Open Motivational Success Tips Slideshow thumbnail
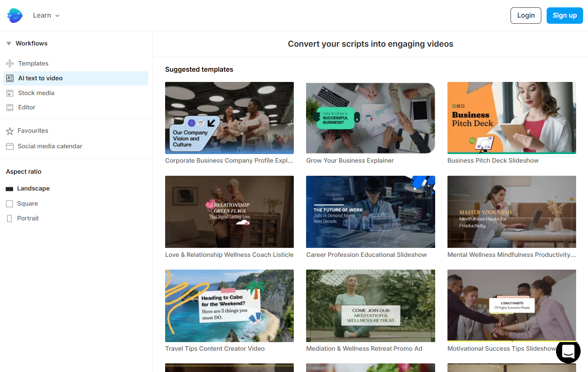Viewport: 588px width, 372px height. pos(512,306)
